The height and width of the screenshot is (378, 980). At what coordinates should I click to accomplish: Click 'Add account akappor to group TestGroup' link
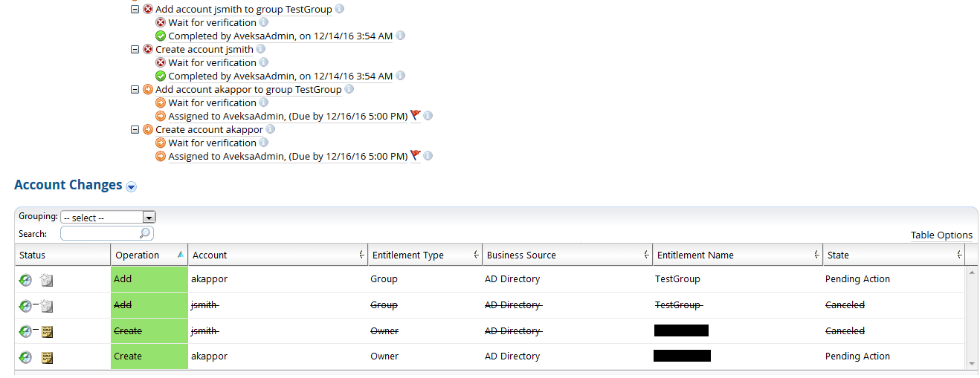tap(248, 89)
